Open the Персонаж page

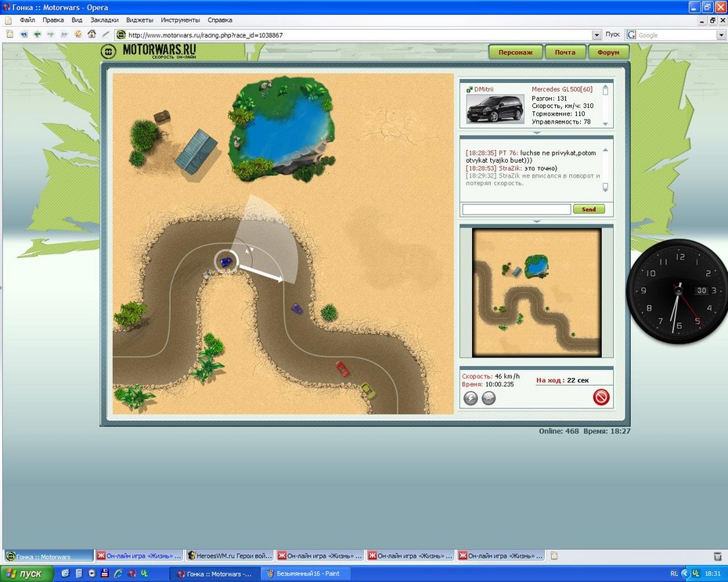point(515,52)
